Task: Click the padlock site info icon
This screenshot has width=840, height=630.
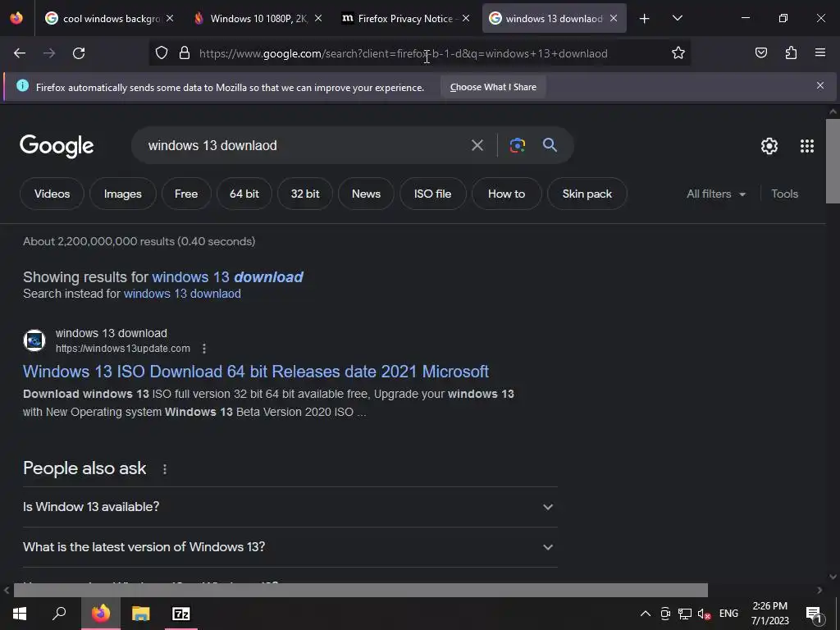Action: pyautogui.click(x=185, y=53)
